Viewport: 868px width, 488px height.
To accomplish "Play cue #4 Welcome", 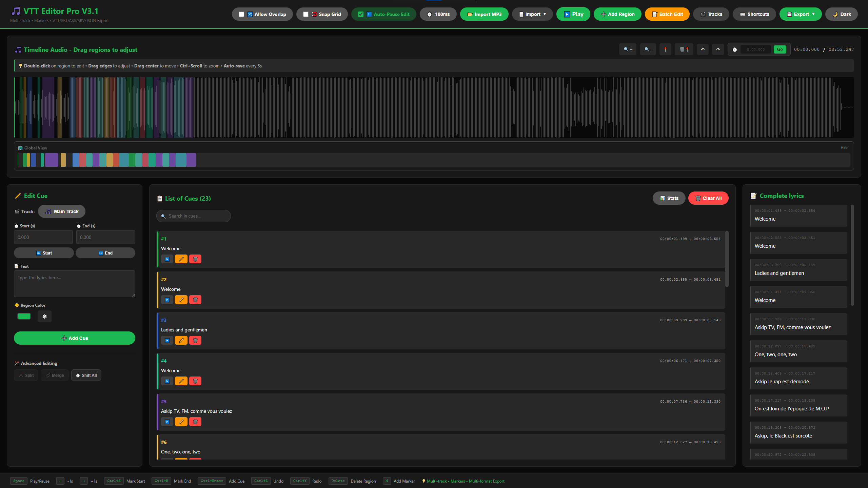I will pos(167,381).
